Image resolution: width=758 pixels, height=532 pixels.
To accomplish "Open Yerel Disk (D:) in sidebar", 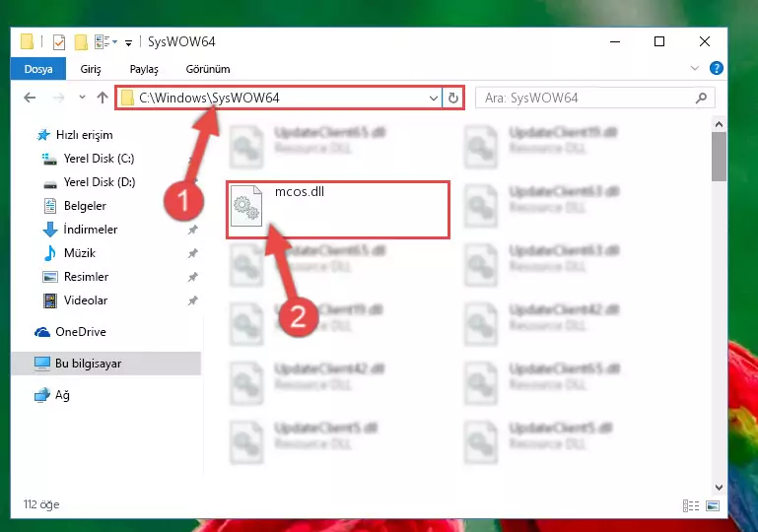I will (x=89, y=182).
